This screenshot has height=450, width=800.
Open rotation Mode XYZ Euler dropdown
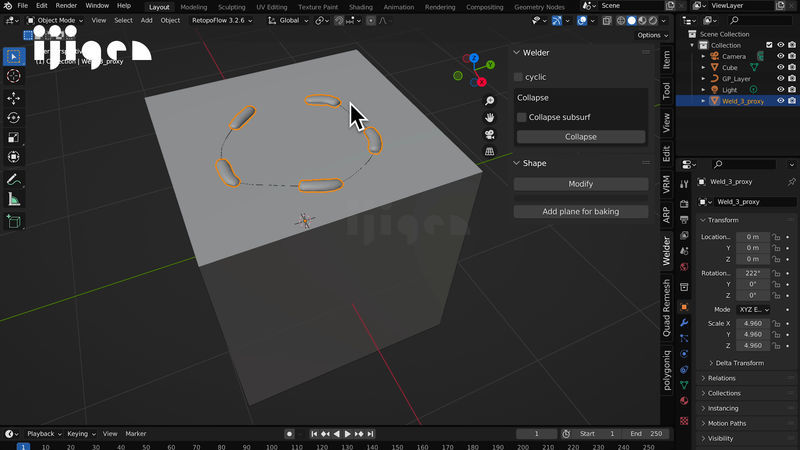(x=754, y=310)
